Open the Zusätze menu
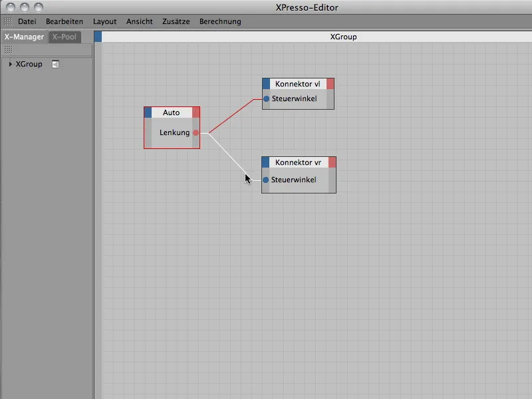The image size is (532, 399). point(176,21)
